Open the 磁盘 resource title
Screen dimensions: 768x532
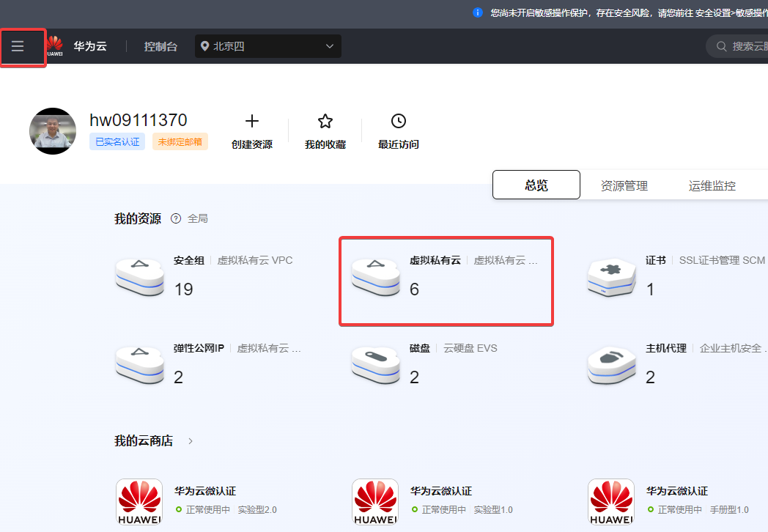click(x=420, y=348)
